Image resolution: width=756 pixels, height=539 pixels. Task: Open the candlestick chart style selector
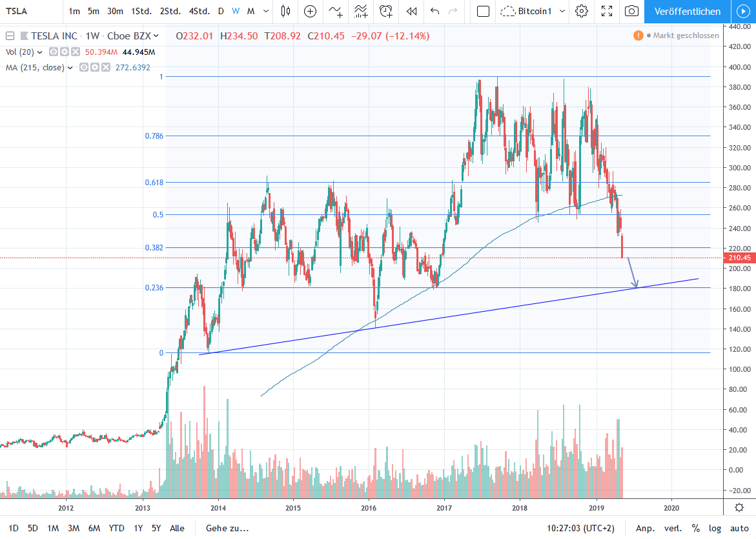tap(285, 11)
